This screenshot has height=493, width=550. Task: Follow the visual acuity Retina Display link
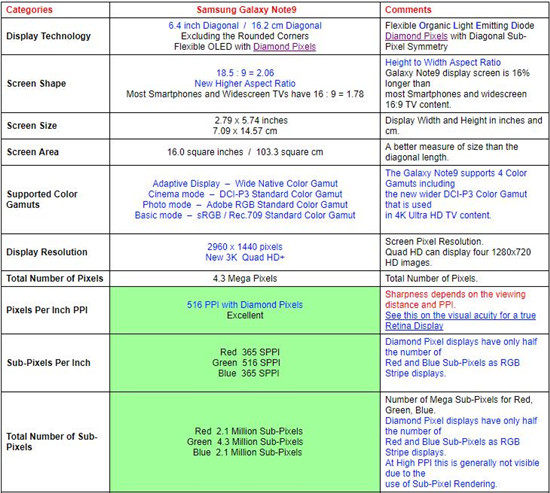[x=460, y=320]
